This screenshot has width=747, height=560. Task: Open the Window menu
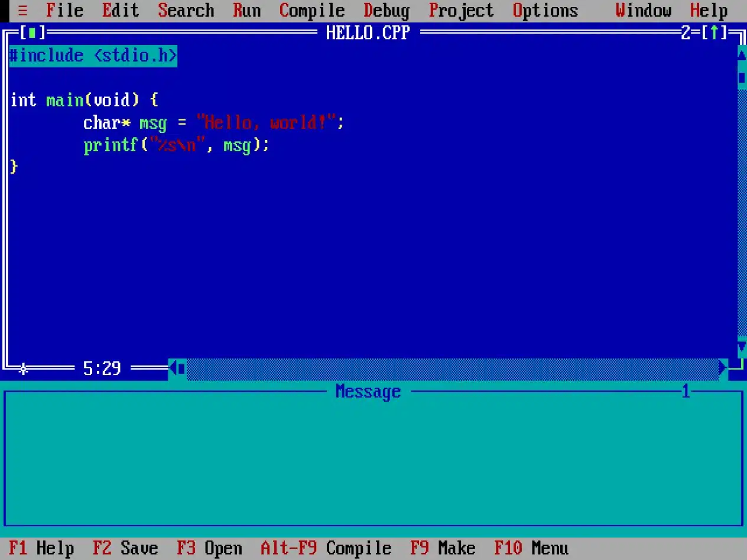(x=644, y=11)
